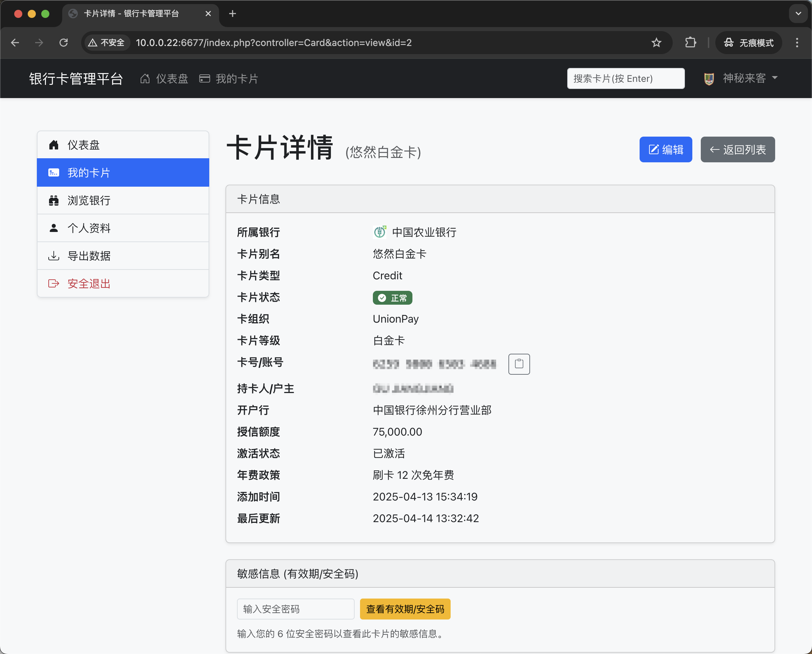Screen dimensions: 812x654
Task: Click the 中国农业银行 bank name text
Action: click(x=424, y=232)
